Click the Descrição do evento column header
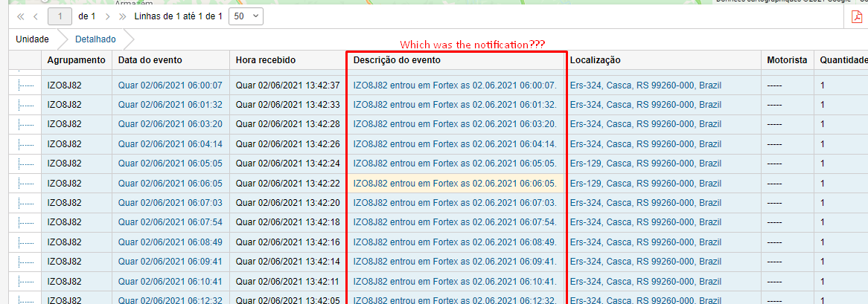The width and height of the screenshot is (868, 304). point(397,60)
